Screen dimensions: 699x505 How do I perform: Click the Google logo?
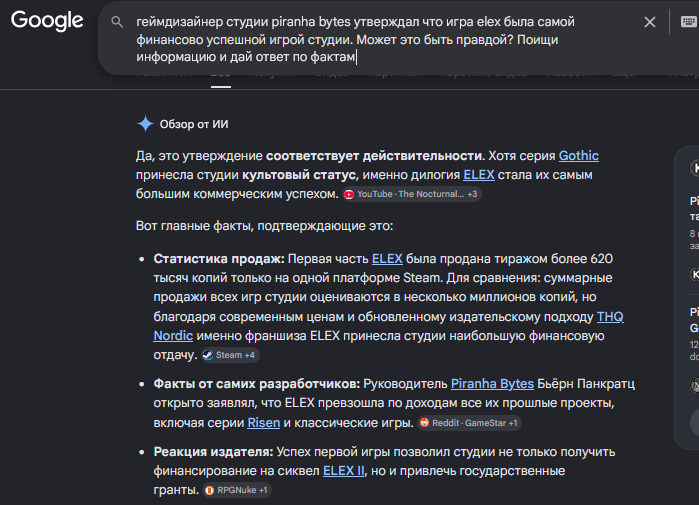point(47,21)
